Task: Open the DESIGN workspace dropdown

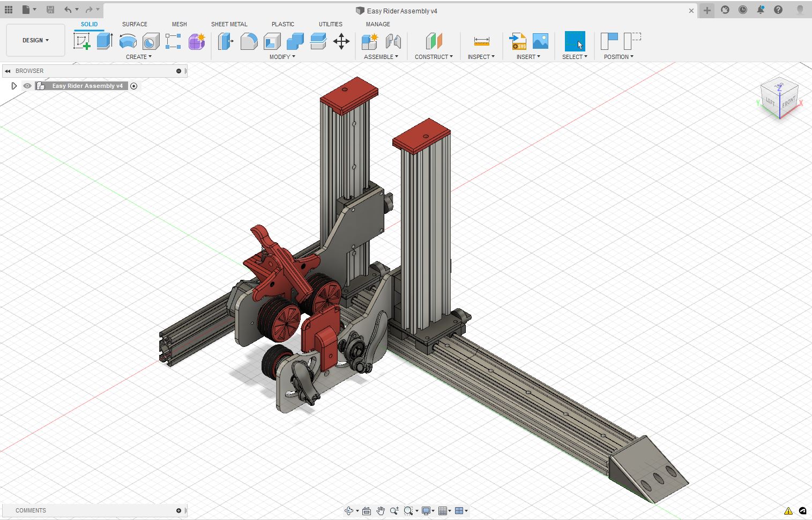Action: tap(35, 40)
